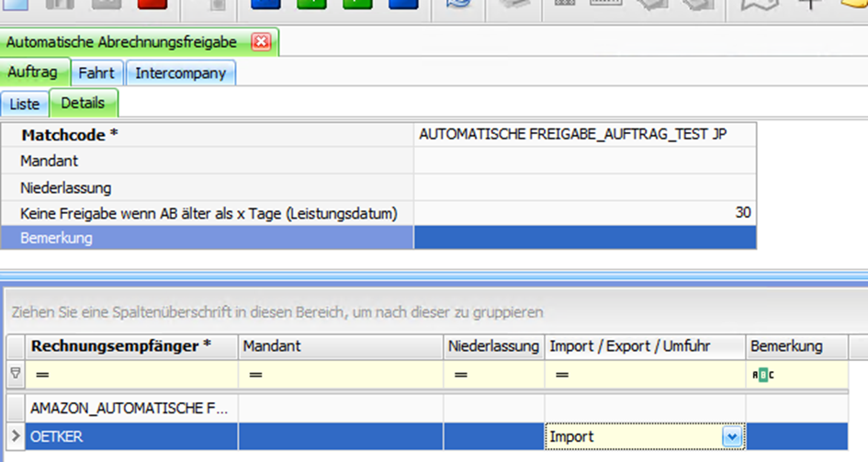Select the AMAZON_AUTOMATISCHE F... row

point(131,406)
